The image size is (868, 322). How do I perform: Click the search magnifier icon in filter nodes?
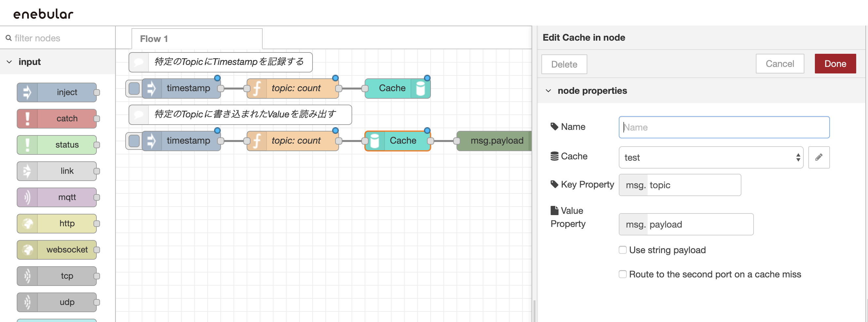(x=9, y=38)
